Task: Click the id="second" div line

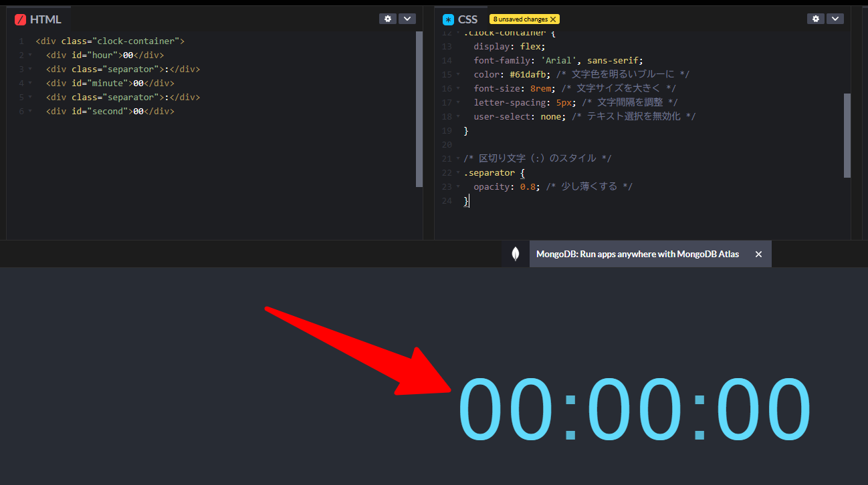Action: tap(110, 112)
